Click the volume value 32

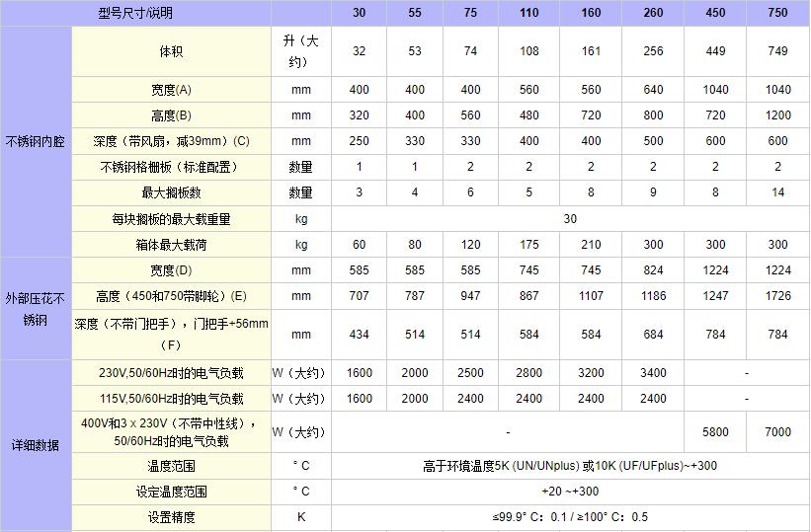tap(359, 51)
